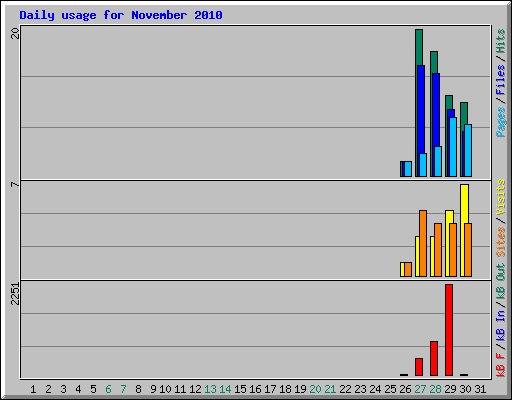Click the tallest yellow Visits bar for day 30

click(x=464, y=203)
